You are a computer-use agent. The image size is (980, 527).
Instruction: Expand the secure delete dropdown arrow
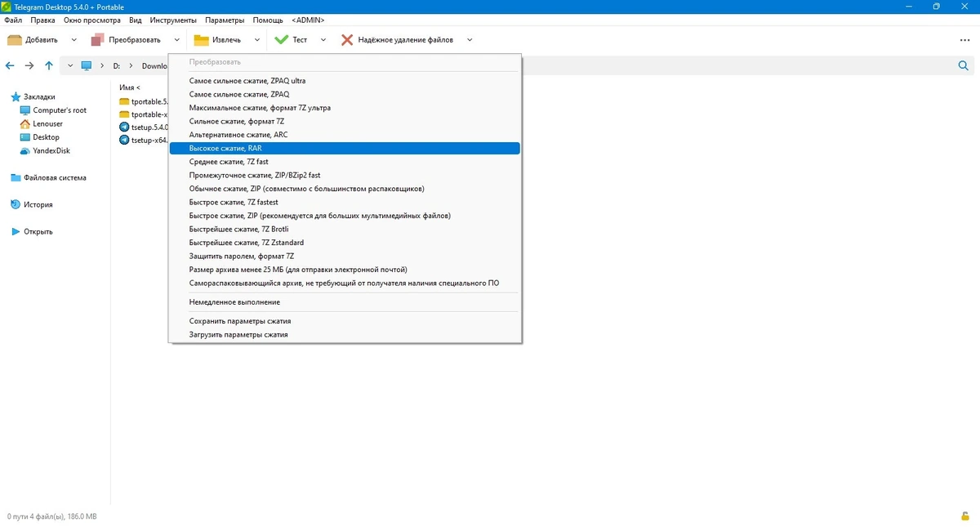[x=470, y=39]
